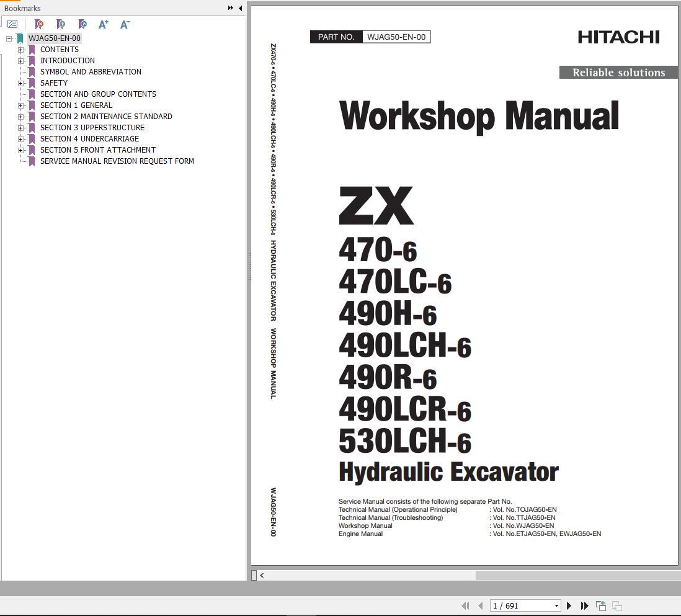Open SECTION 2 MAINTENANCE STANDARD bookmark
681x616 pixels.
click(x=106, y=117)
